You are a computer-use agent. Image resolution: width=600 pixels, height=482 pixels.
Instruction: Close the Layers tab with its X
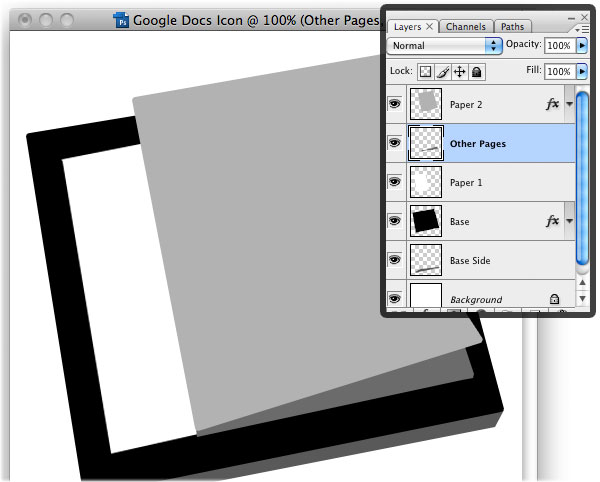(x=430, y=26)
